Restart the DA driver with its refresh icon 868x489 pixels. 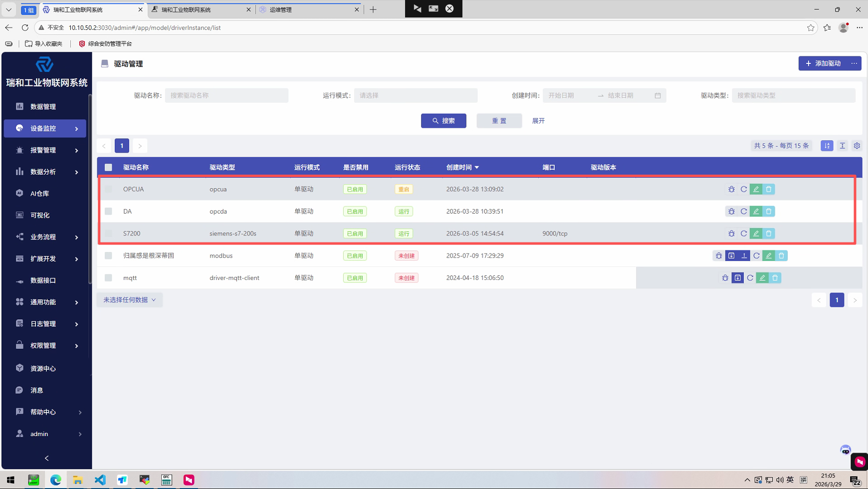tap(744, 212)
